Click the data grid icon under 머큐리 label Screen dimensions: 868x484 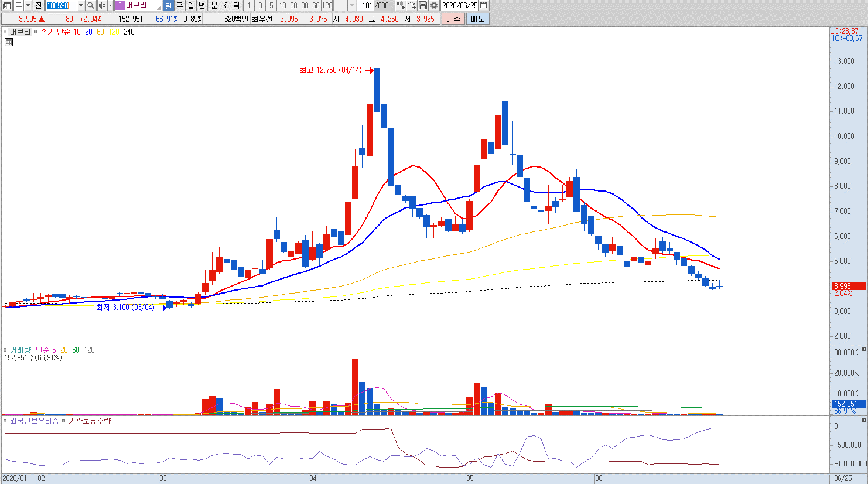point(9,42)
